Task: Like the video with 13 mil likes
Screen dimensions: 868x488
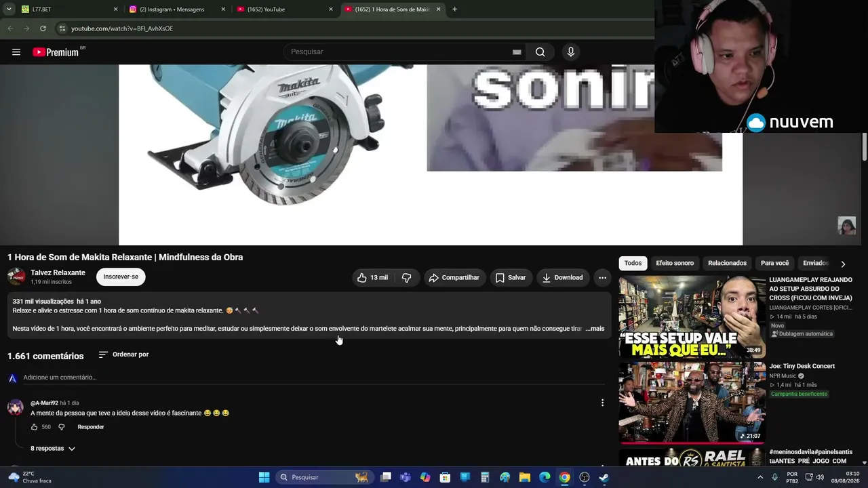Action: point(372,277)
